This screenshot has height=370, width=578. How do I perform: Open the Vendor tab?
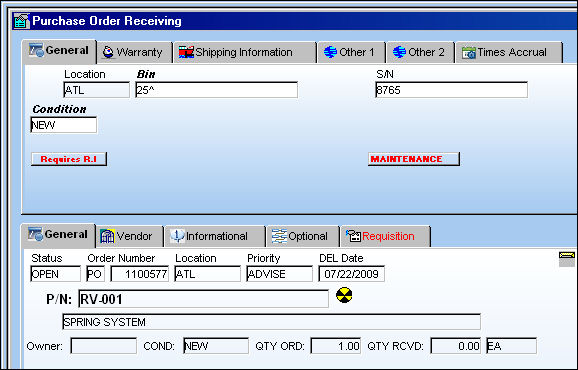(129, 236)
